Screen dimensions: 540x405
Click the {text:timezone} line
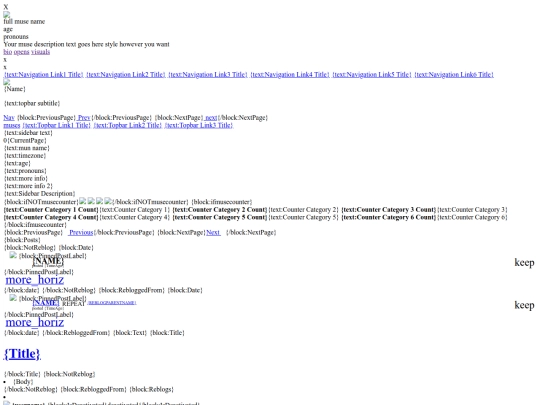(25, 156)
